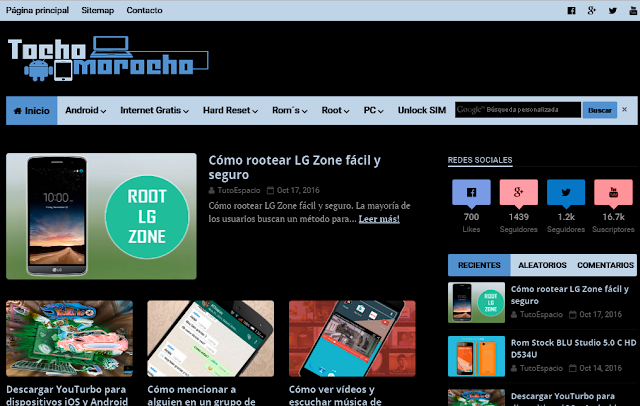Expand the Root menu
This screenshot has height=406, width=640.
click(x=335, y=110)
